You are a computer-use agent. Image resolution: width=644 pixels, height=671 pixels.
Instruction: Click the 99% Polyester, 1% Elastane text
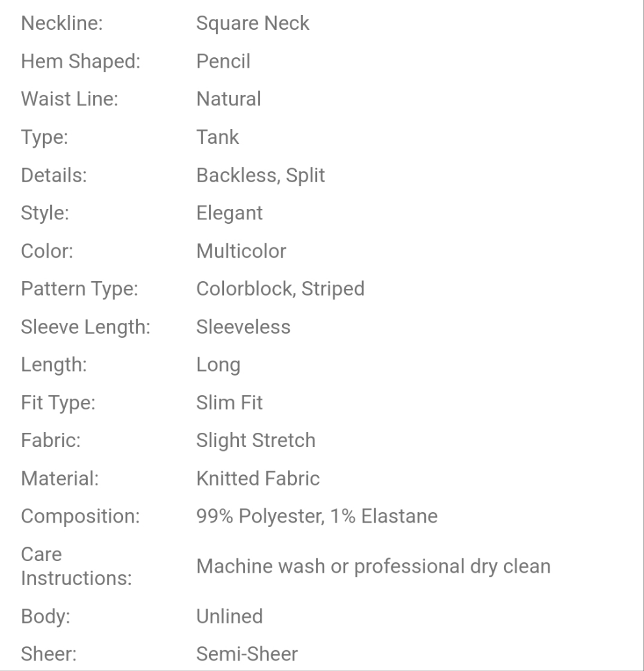317,516
